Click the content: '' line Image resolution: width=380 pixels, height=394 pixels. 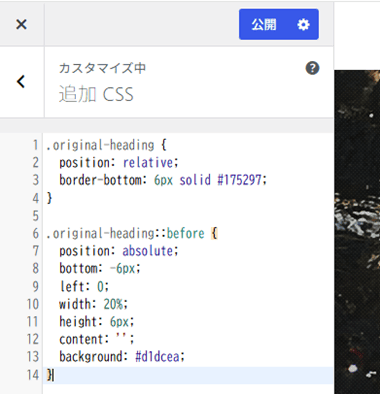[x=97, y=339]
